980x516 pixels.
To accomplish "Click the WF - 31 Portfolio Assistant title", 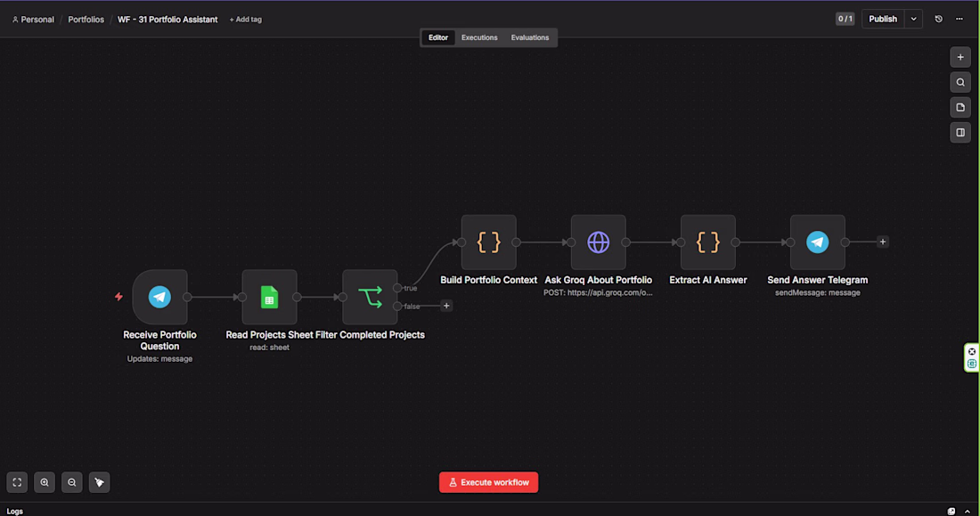I will pos(167,20).
